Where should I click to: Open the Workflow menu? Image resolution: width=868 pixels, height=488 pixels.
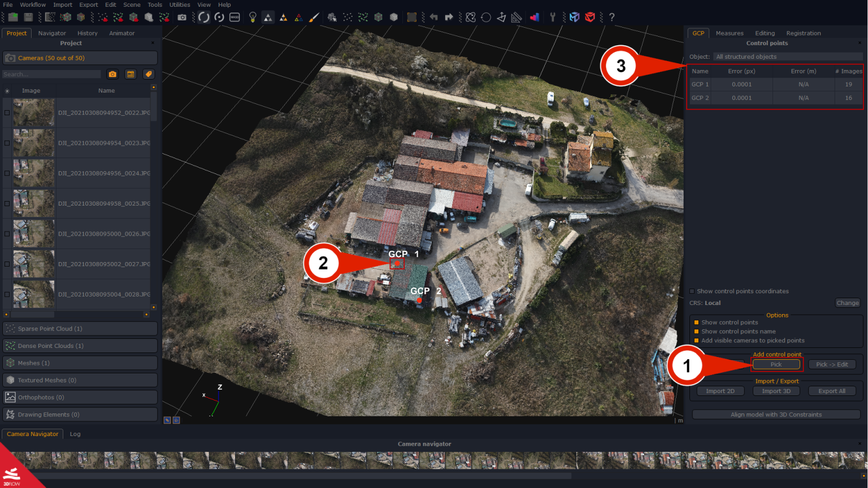click(32, 5)
